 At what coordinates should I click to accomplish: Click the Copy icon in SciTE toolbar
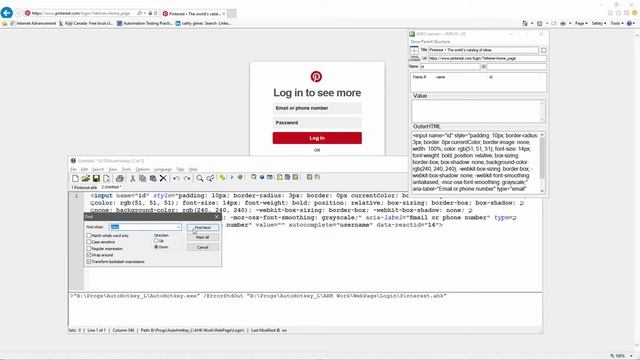(x=142, y=178)
